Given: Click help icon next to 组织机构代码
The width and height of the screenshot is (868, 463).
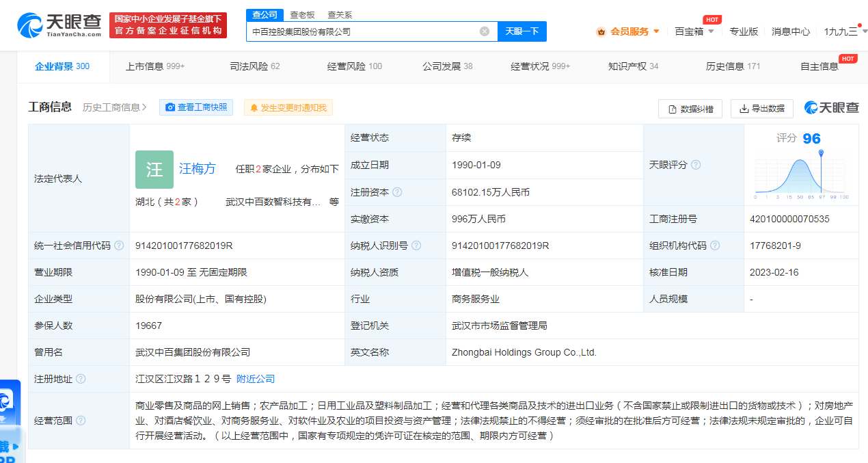Looking at the screenshot, I should click(x=715, y=246).
